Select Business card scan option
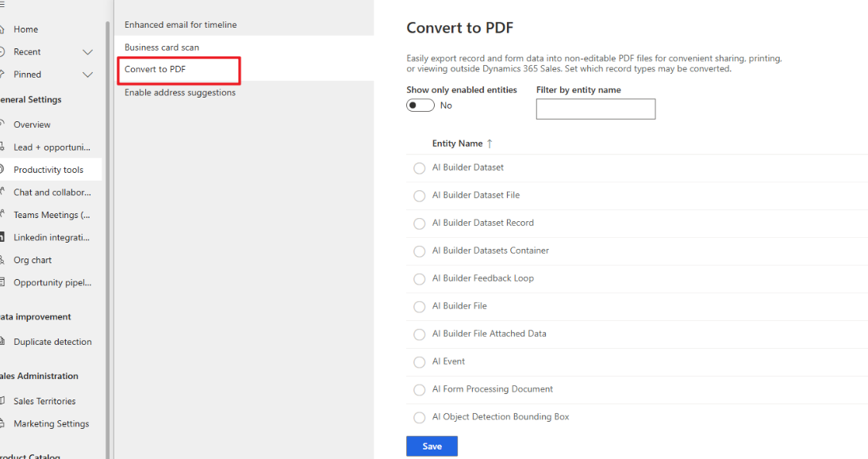Viewport: 868px width, 459px height. pyautogui.click(x=162, y=48)
